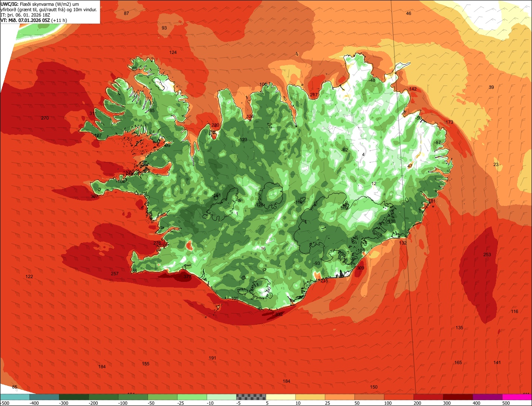Select the value 47 in east Iceland
Image resolution: width=532 pixels, height=406 pixels.
[410, 166]
